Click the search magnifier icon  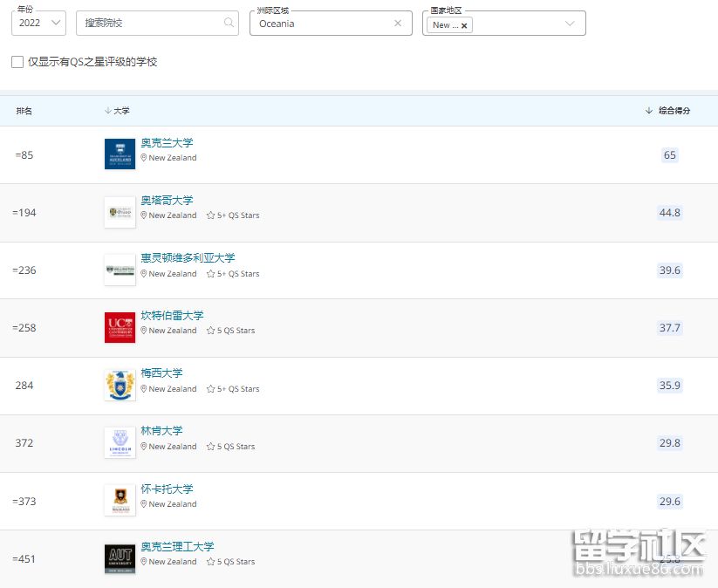[229, 24]
